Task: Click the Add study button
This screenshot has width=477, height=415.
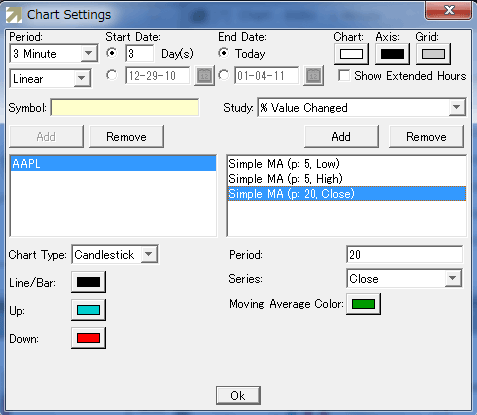Action: [341, 137]
